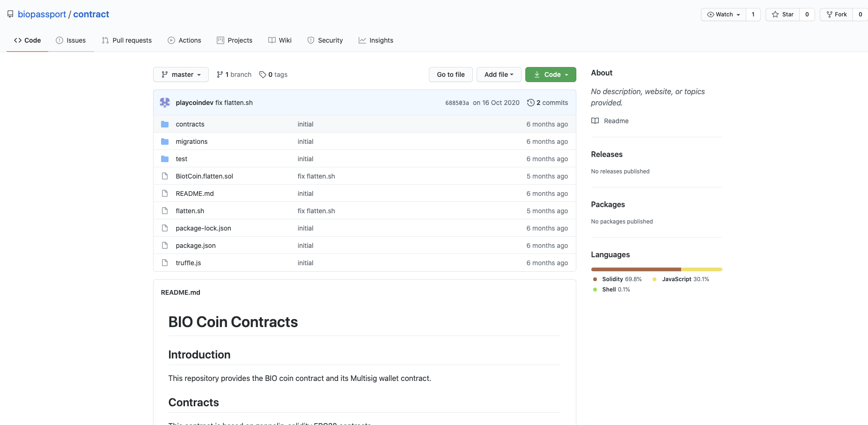Open the Issues tab
The image size is (868, 425).
[71, 40]
